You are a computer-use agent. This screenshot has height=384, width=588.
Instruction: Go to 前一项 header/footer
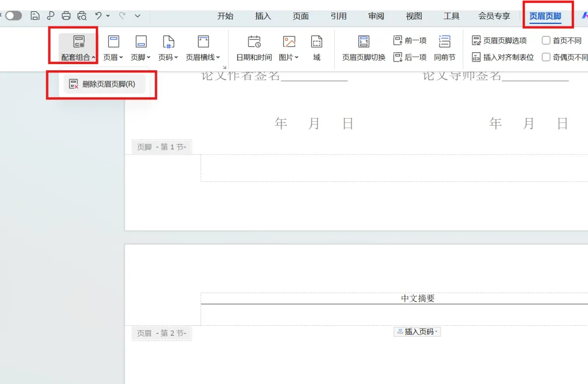point(410,40)
